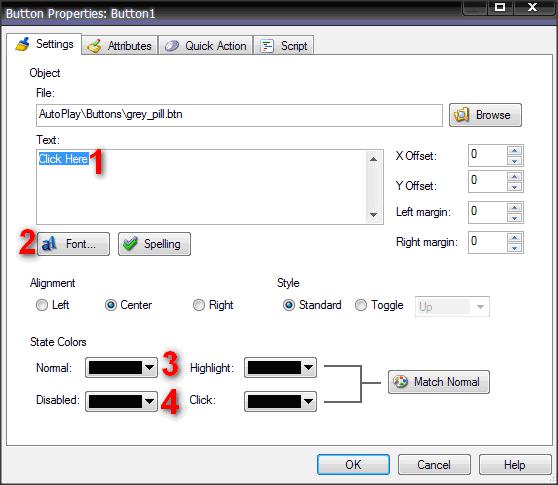558x485 pixels.
Task: Switch to the Script tab
Action: click(x=284, y=46)
